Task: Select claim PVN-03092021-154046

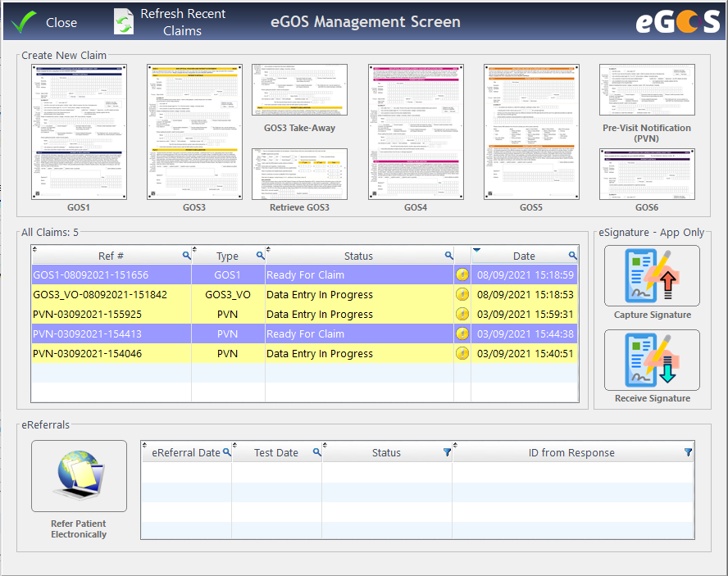Action: (305, 353)
